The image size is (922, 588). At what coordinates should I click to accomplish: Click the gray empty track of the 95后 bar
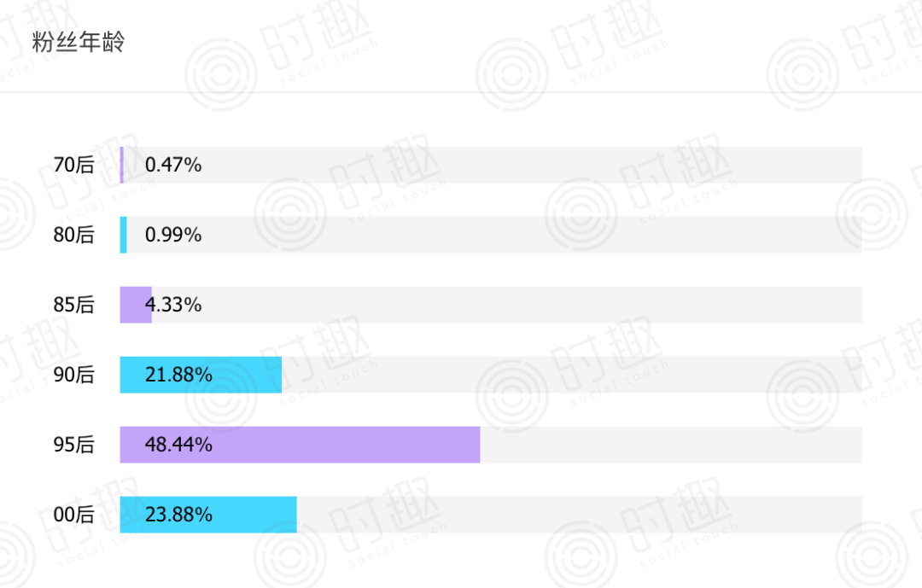[x=670, y=445]
